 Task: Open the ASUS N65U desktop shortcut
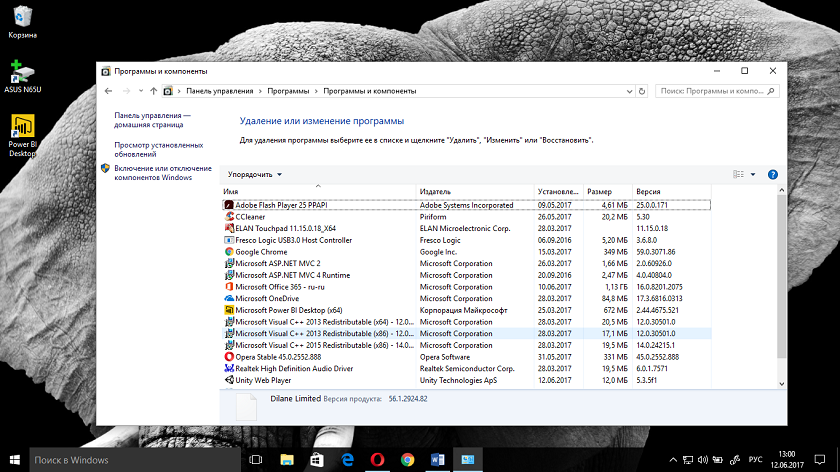22,77
